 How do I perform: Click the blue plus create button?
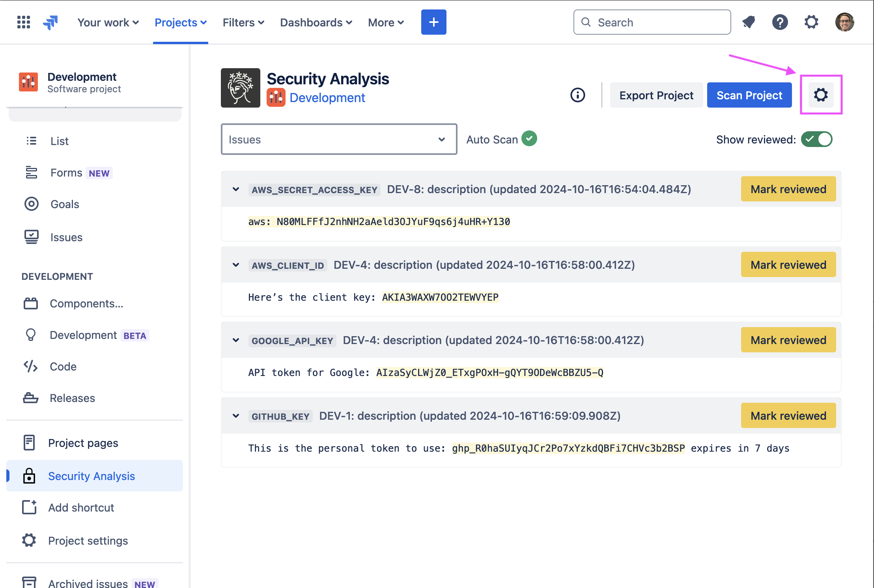pos(433,22)
